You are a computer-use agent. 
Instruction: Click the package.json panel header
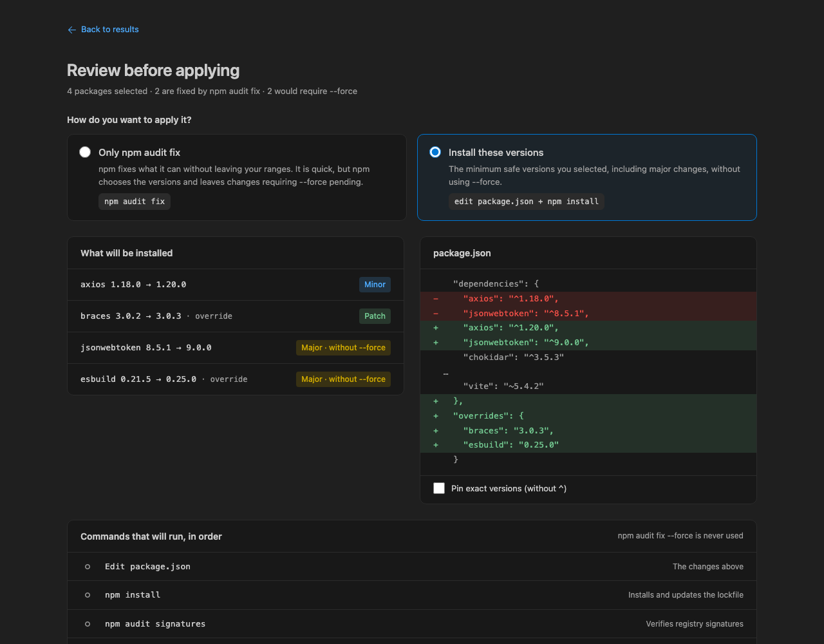click(x=588, y=253)
